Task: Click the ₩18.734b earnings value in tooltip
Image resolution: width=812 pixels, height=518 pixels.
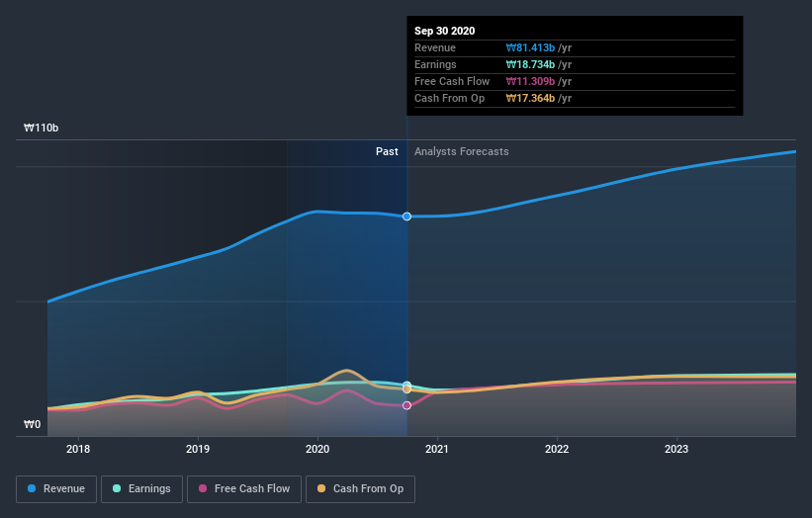Action: pos(530,64)
